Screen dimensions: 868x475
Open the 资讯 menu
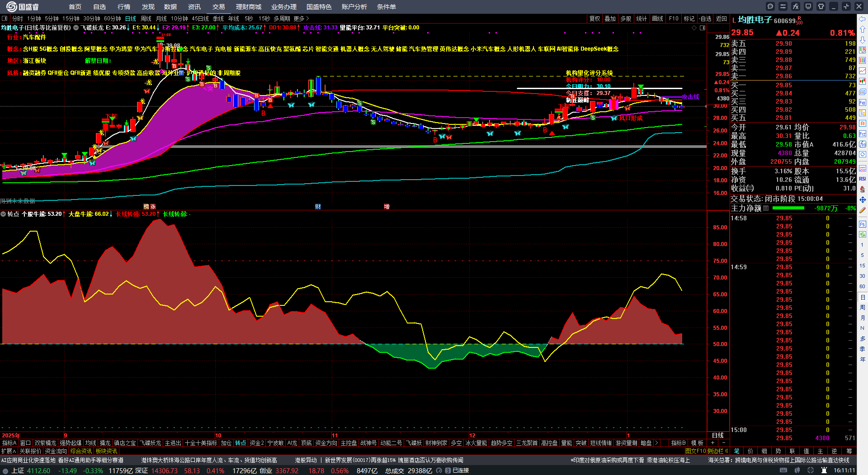194,7
